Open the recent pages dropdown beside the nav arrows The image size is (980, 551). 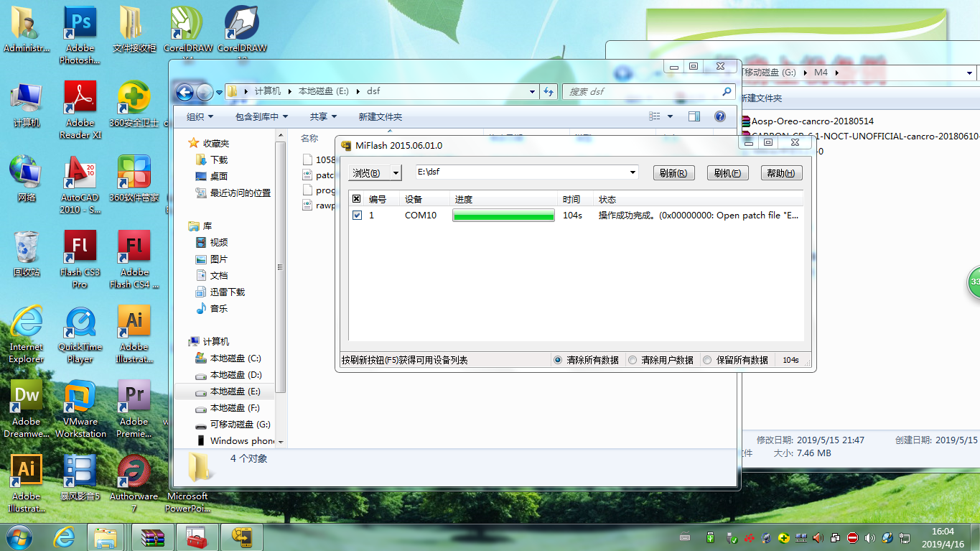219,92
